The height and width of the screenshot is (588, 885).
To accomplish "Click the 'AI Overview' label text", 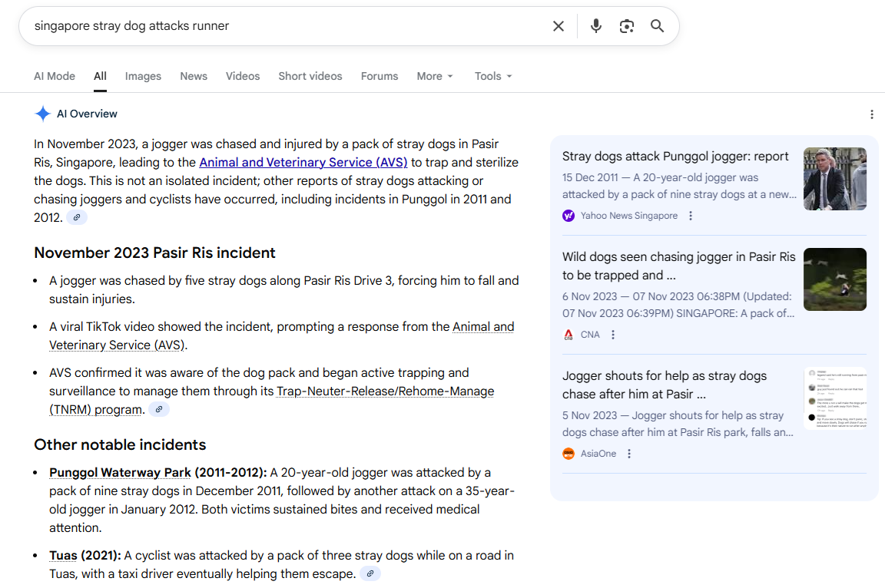I will [x=87, y=114].
